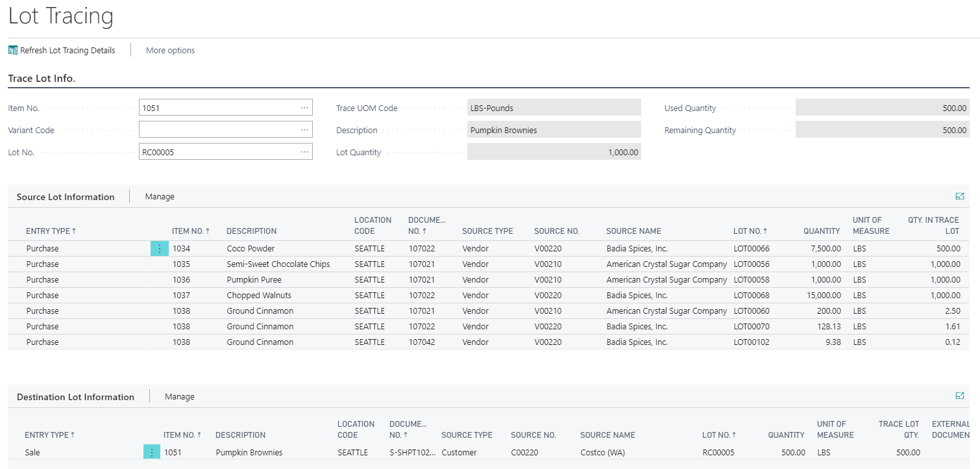
Task: Sort source table by Lot No. column
Action: pos(751,231)
